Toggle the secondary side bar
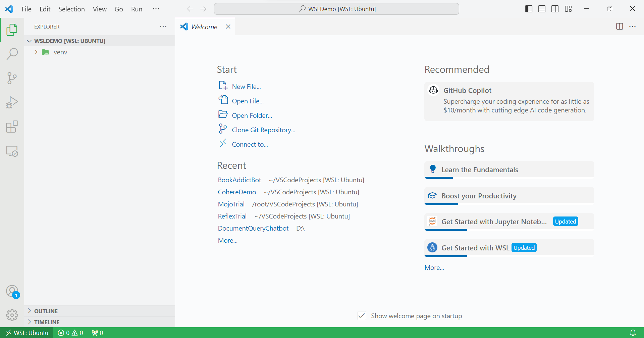 click(555, 9)
